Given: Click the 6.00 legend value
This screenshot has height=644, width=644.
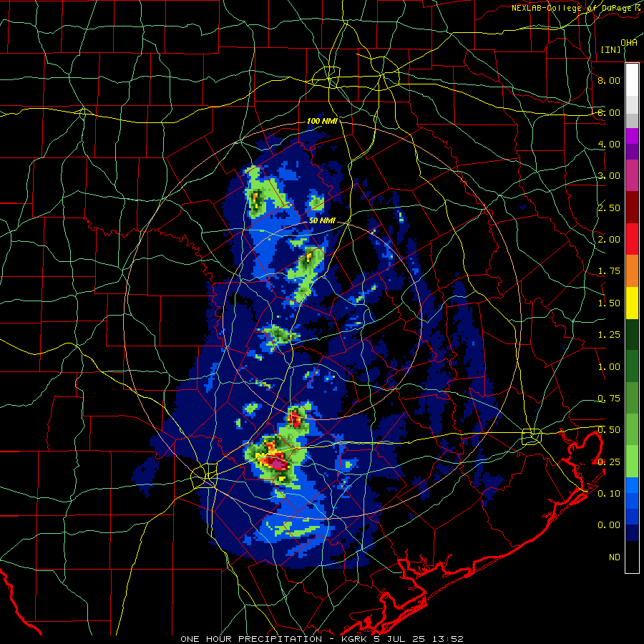Looking at the screenshot, I should [609, 112].
